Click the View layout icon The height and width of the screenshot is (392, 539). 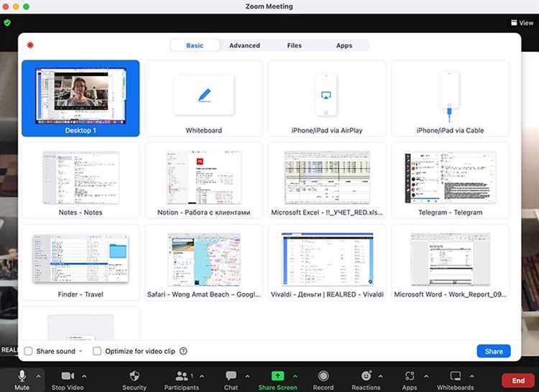coord(514,23)
